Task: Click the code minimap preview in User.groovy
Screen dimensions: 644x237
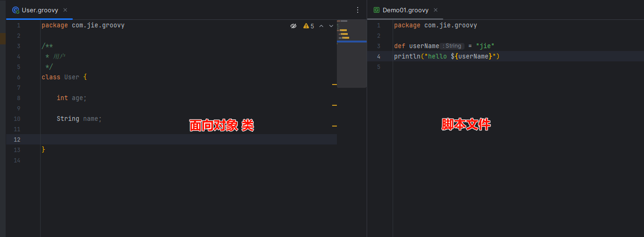Action: coord(352,54)
